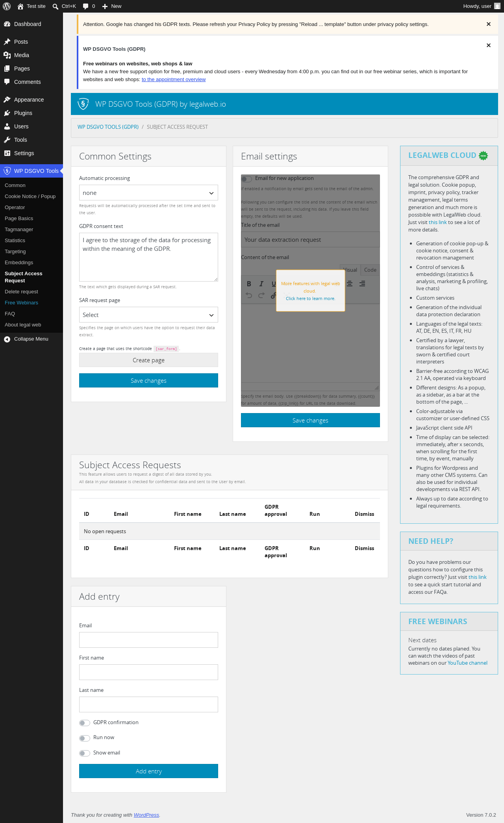Viewport: 504px width, 823px height.
Task: Click the WordPress link in footer
Action: pos(146,815)
